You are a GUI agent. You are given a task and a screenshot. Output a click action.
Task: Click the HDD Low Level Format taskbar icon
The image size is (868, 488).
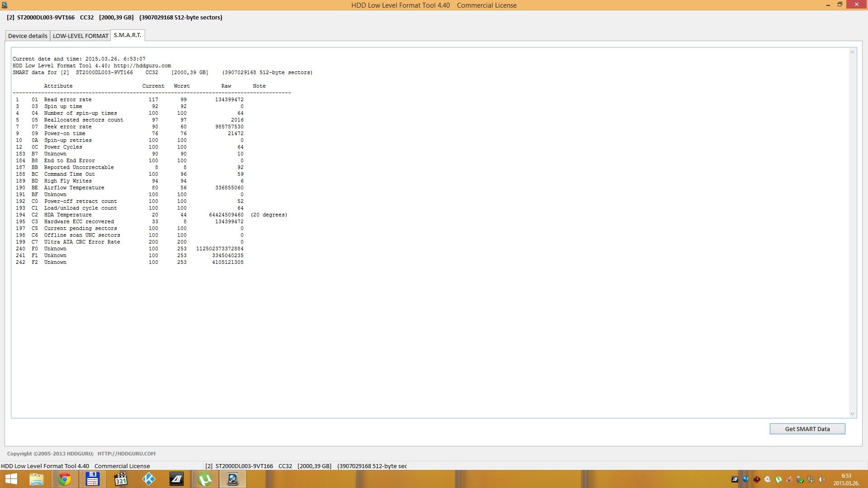coord(233,479)
